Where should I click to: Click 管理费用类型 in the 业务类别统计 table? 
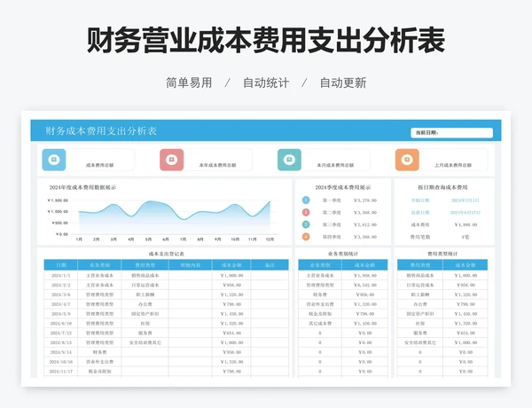(x=320, y=285)
